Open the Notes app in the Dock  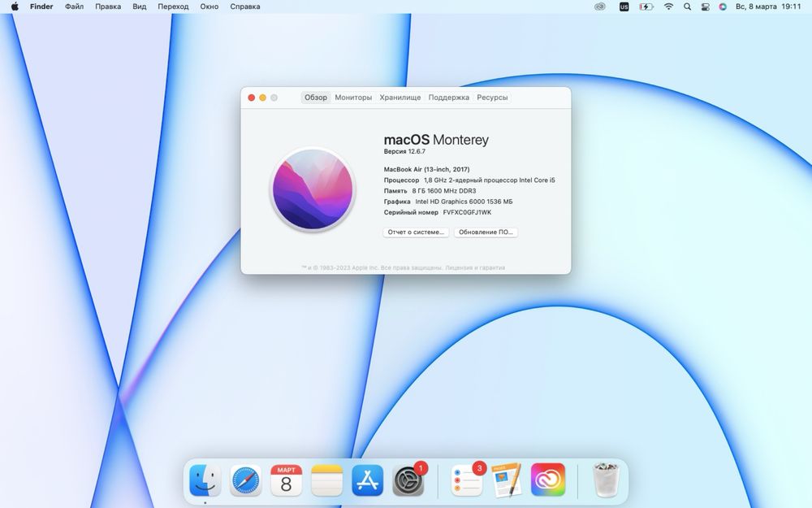pyautogui.click(x=326, y=480)
